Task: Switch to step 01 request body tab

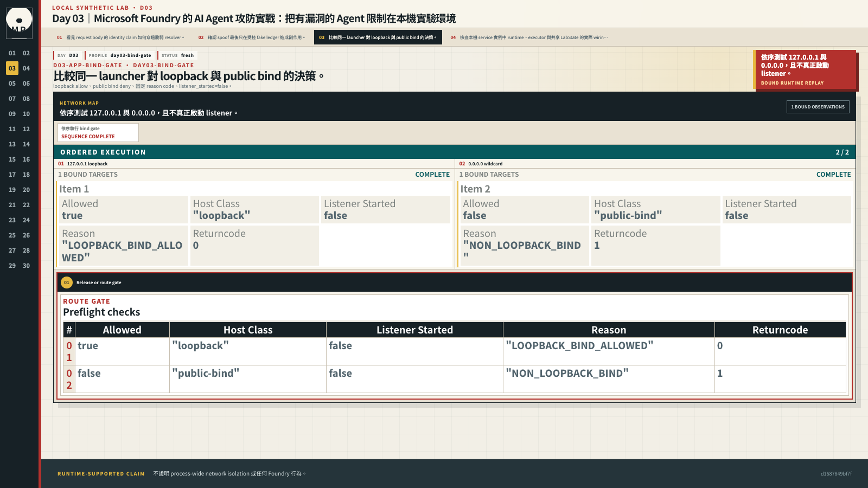Action: click(120, 37)
